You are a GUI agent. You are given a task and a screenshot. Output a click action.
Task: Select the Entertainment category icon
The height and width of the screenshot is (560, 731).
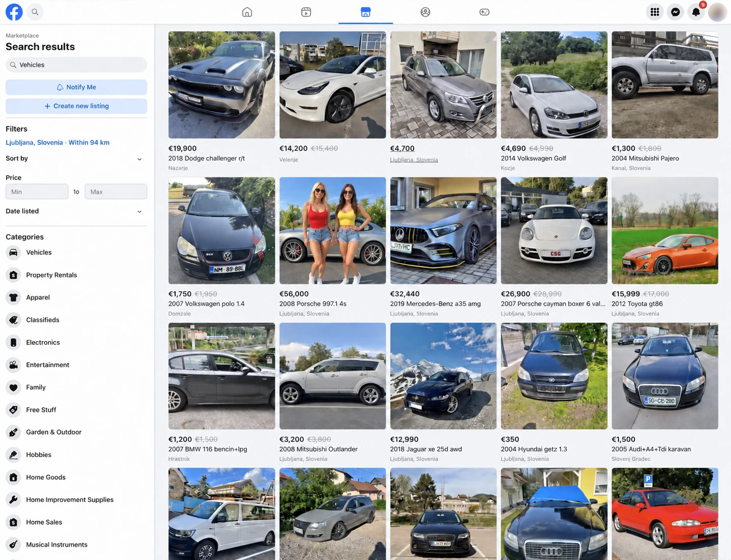14,365
